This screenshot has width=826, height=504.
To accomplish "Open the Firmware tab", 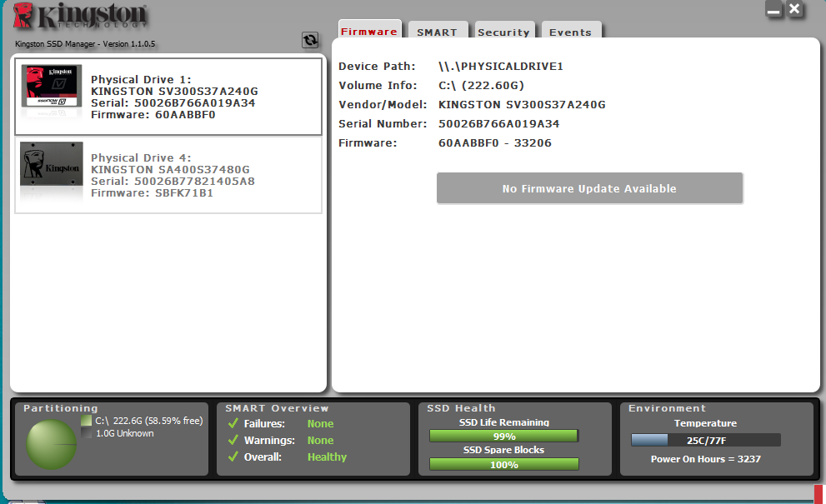I will coord(369,31).
